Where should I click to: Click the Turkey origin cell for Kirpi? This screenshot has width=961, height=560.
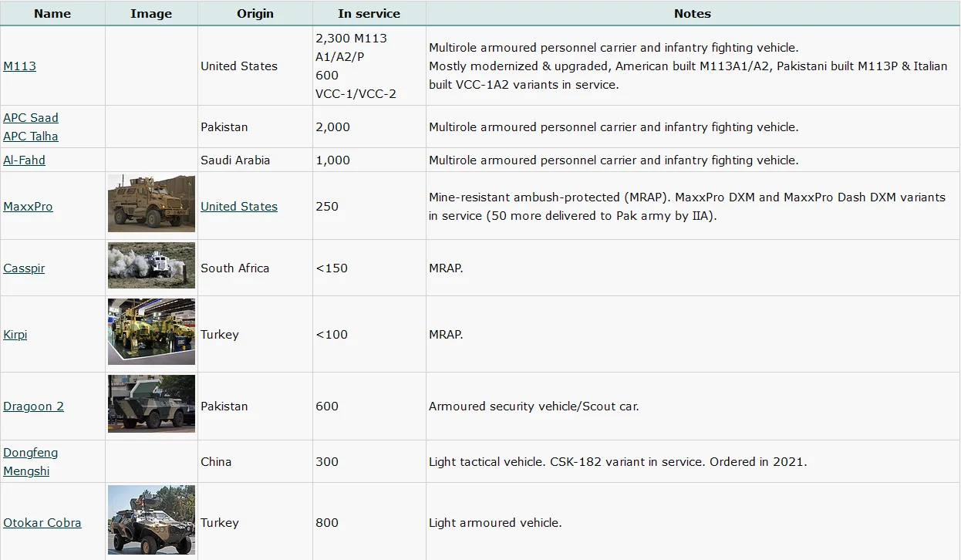[x=255, y=335]
